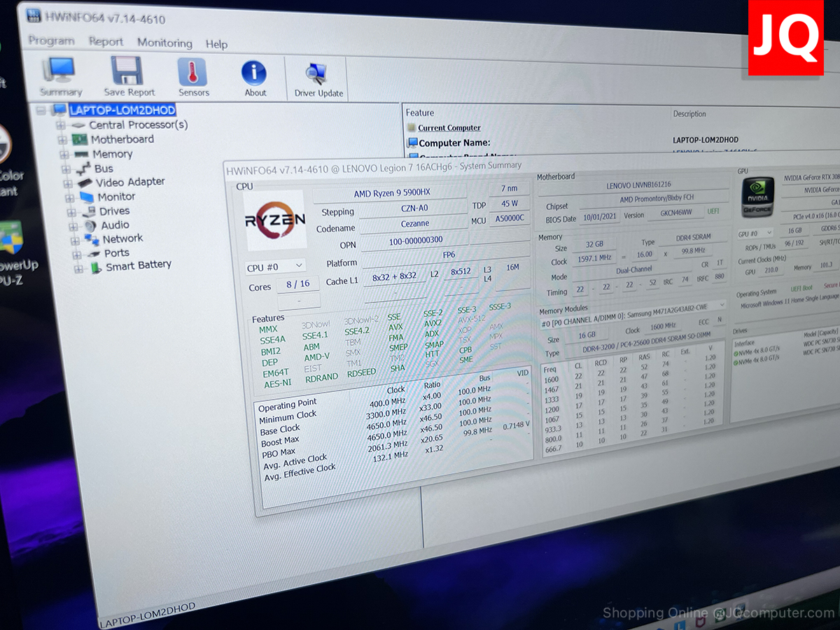Click the Cores 8 / 16 value
This screenshot has width=840, height=630.
point(298,284)
